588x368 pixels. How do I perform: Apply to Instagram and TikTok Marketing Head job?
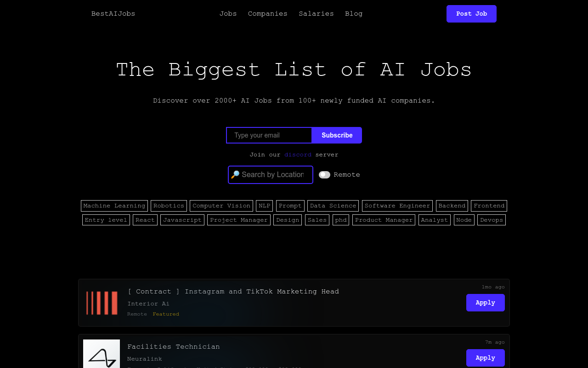pos(486,303)
